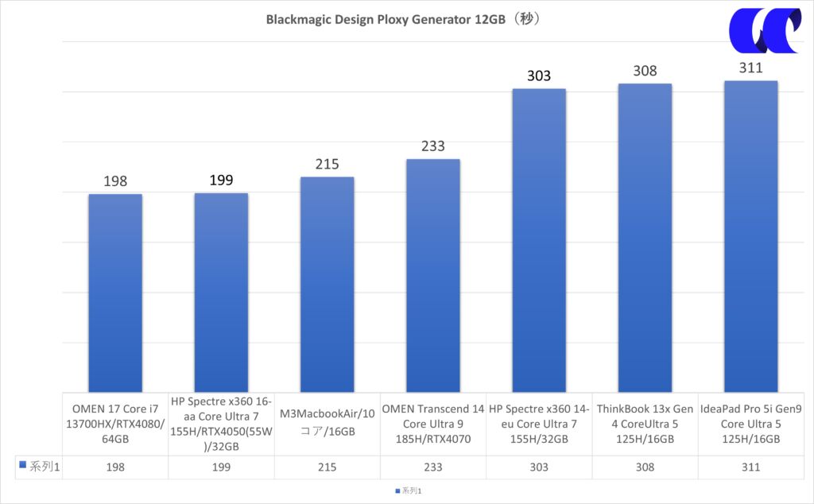Click the OMEN Transcend 14 Core Ultra 9 label
This screenshot has width=814, height=504.
(433, 424)
